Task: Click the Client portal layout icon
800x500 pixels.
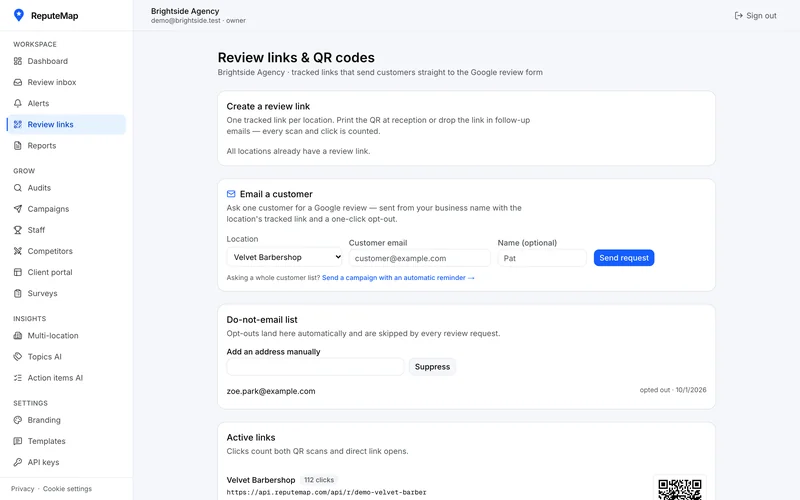Action: pyautogui.click(x=18, y=272)
